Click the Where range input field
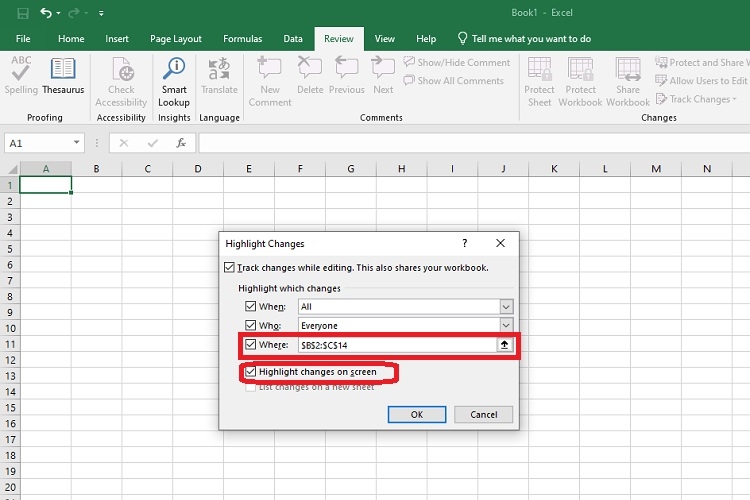Image resolution: width=750 pixels, height=500 pixels. point(396,345)
